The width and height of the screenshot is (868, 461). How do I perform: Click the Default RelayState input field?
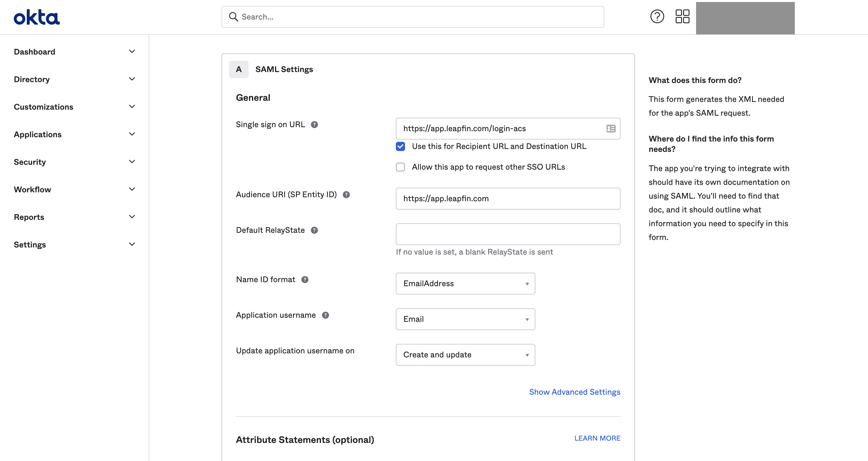point(507,234)
